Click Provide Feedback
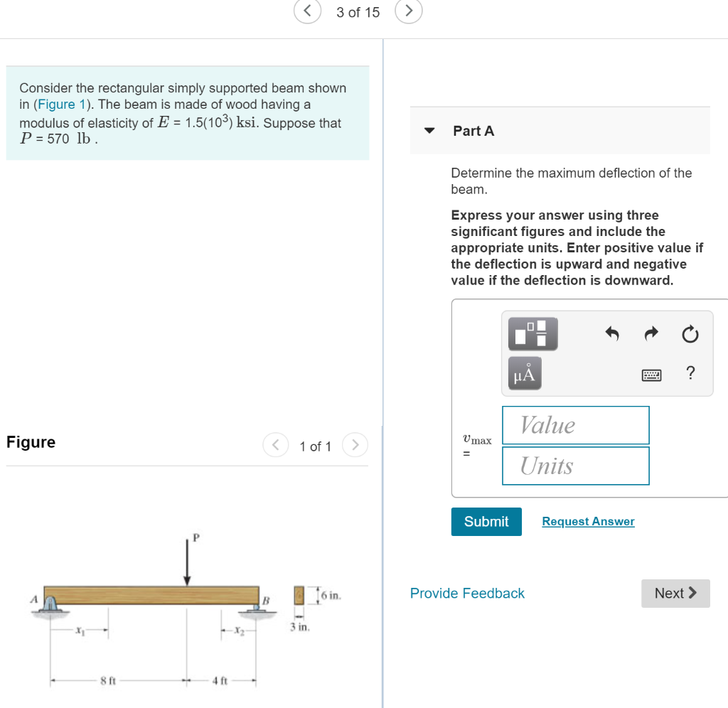 [467, 593]
